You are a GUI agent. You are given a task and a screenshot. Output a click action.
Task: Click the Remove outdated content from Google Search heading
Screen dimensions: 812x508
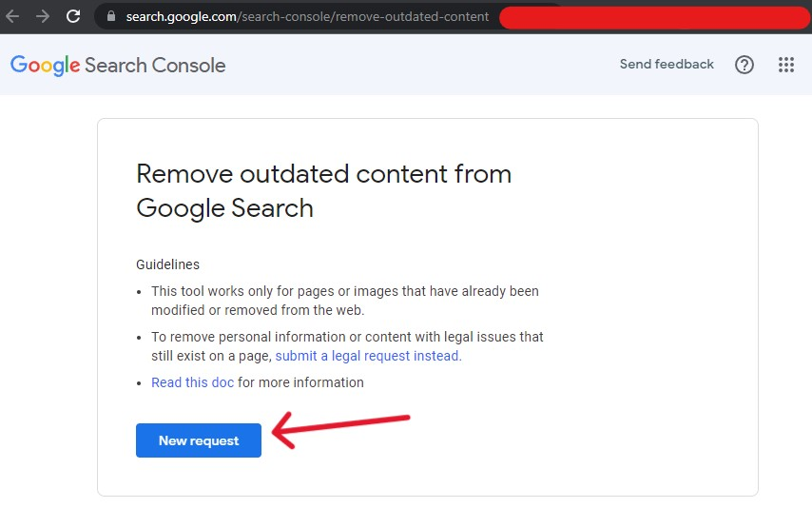pos(323,191)
